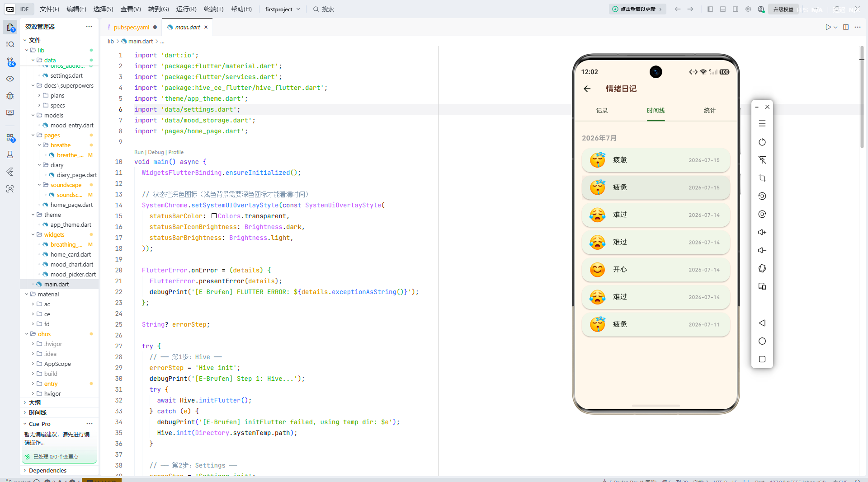This screenshot has height=482, width=868.
Task: Navigate back with the left arrow in title bar
Action: pyautogui.click(x=677, y=9)
